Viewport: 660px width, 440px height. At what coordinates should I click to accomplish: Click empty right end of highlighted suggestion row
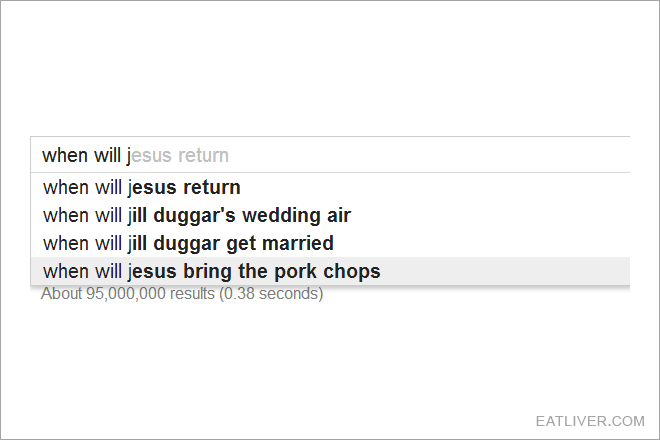(x=505, y=271)
